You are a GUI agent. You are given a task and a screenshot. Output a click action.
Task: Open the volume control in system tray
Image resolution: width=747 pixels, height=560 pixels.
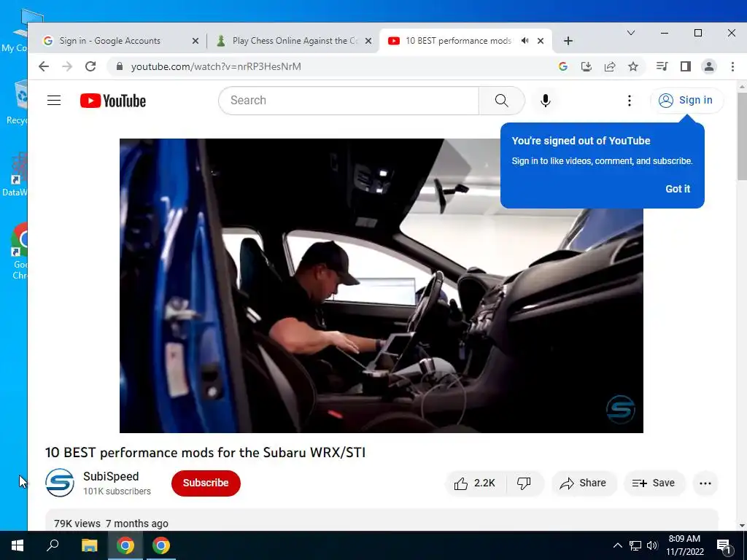click(652, 545)
